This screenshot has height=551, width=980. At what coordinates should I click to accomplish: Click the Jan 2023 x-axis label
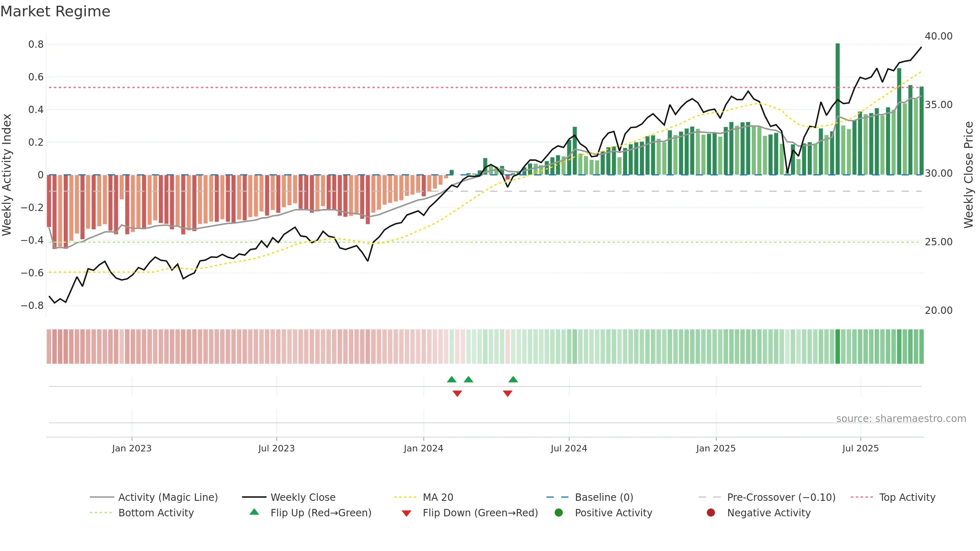click(x=132, y=449)
